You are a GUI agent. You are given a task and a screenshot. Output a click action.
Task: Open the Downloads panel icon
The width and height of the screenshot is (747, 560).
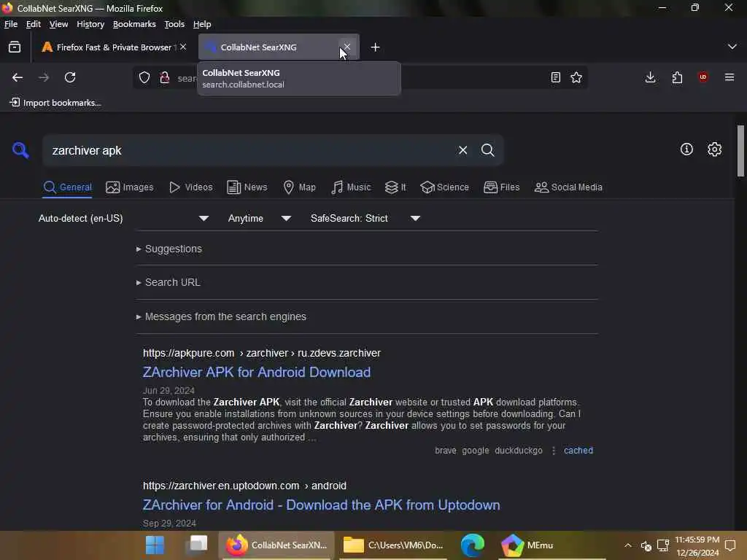[650, 77]
